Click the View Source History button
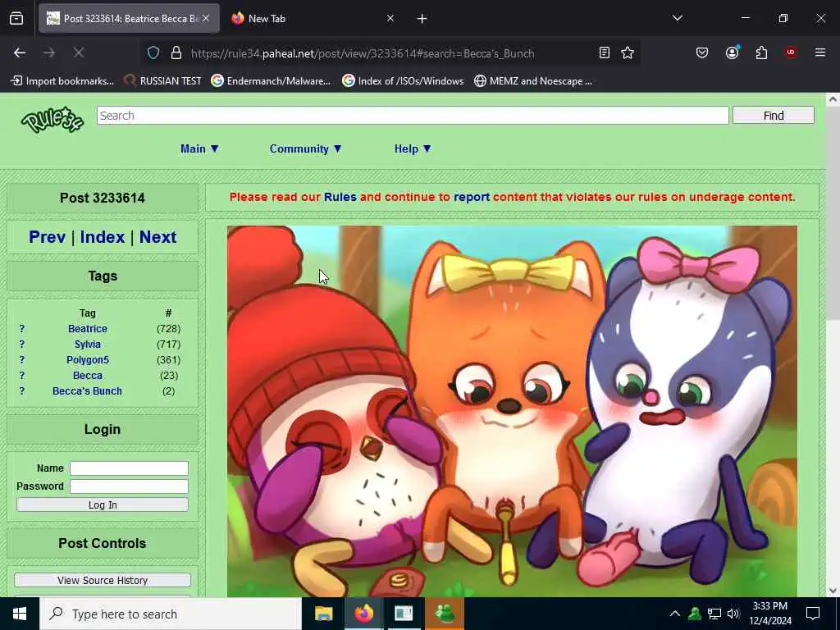This screenshot has width=840, height=630. [103, 580]
